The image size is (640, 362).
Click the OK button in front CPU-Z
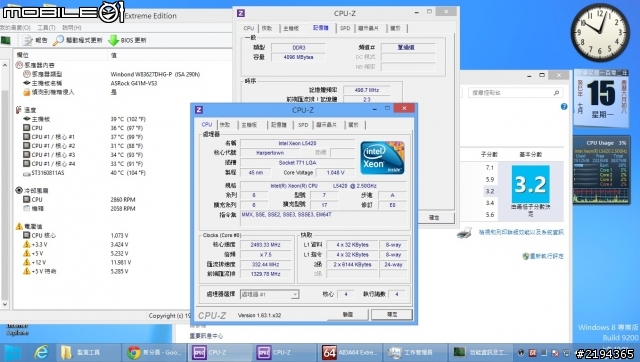point(392,314)
